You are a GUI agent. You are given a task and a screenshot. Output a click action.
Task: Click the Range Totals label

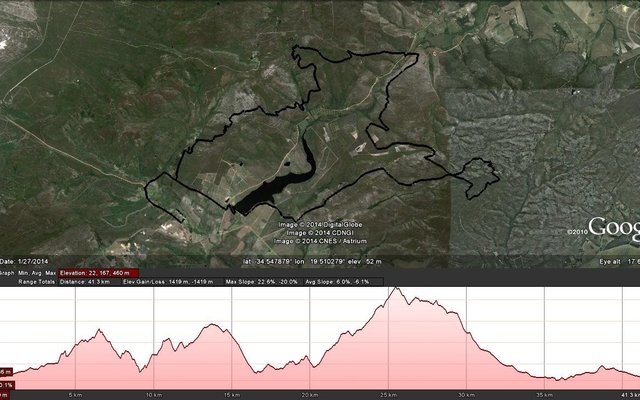click(x=37, y=282)
